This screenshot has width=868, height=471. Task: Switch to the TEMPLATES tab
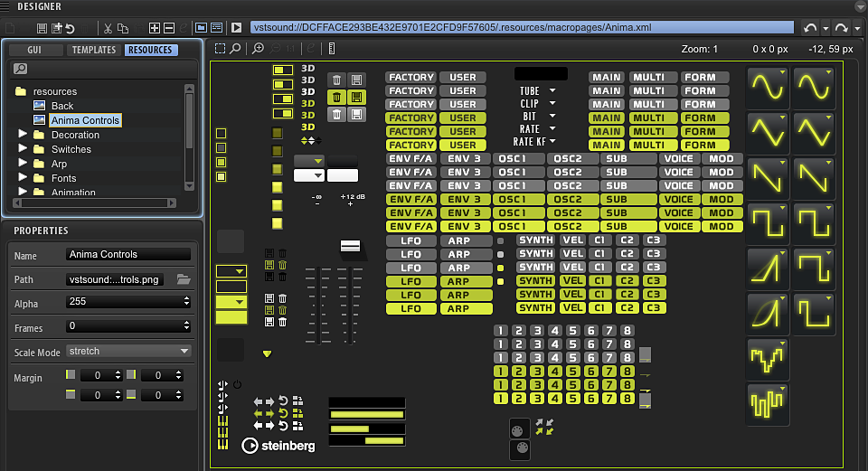[x=94, y=50]
